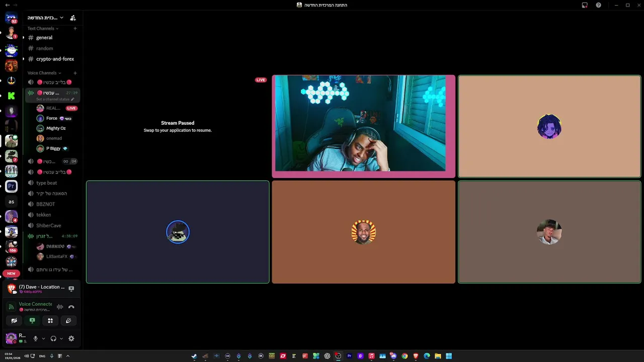
Task: Collapse the Text Channels category
Action: [x=43, y=29]
